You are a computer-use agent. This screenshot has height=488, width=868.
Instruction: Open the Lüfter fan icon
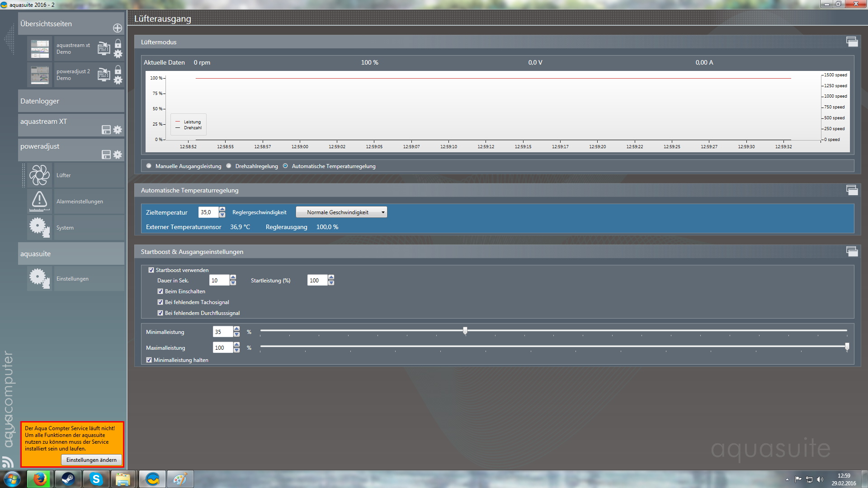[40, 175]
